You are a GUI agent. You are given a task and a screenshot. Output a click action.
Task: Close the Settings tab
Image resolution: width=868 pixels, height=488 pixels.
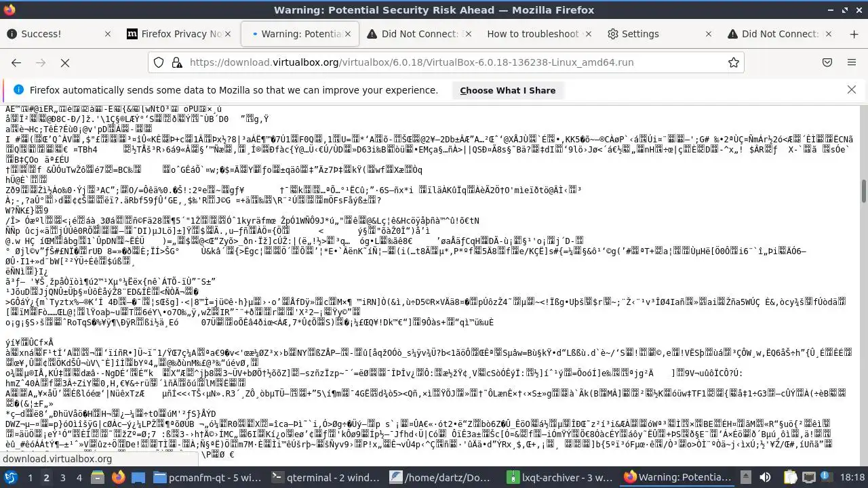(709, 34)
